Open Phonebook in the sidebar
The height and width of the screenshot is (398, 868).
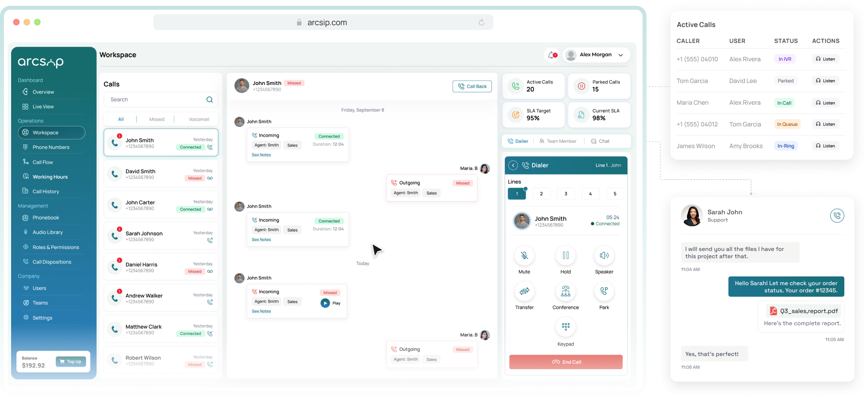pyautogui.click(x=45, y=218)
